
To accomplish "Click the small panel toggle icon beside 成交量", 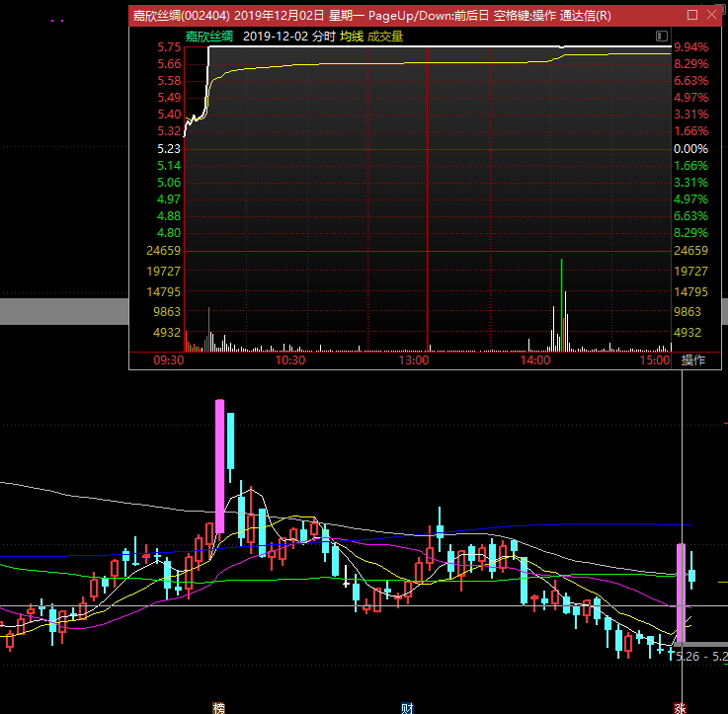I will [x=662, y=37].
